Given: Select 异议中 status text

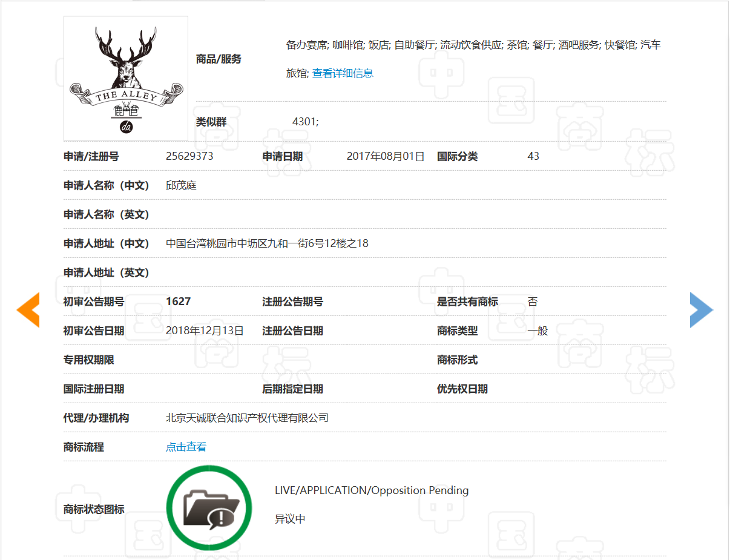Looking at the screenshot, I should tap(290, 519).
